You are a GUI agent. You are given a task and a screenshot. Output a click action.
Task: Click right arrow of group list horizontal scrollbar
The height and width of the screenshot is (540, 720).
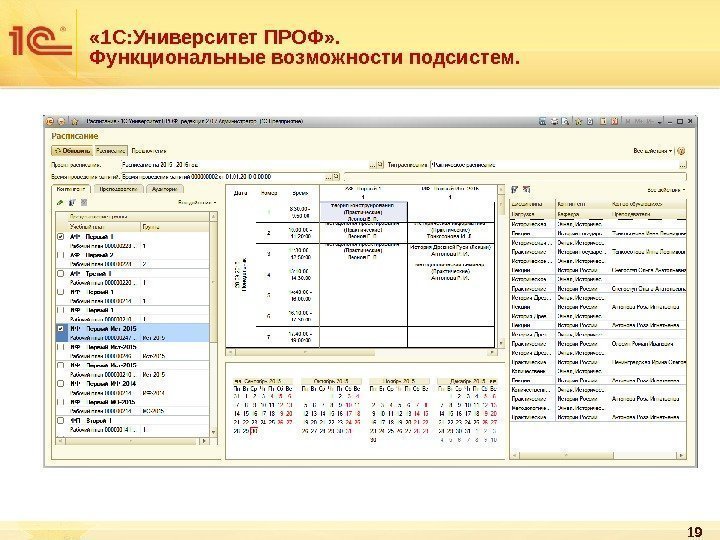204,441
